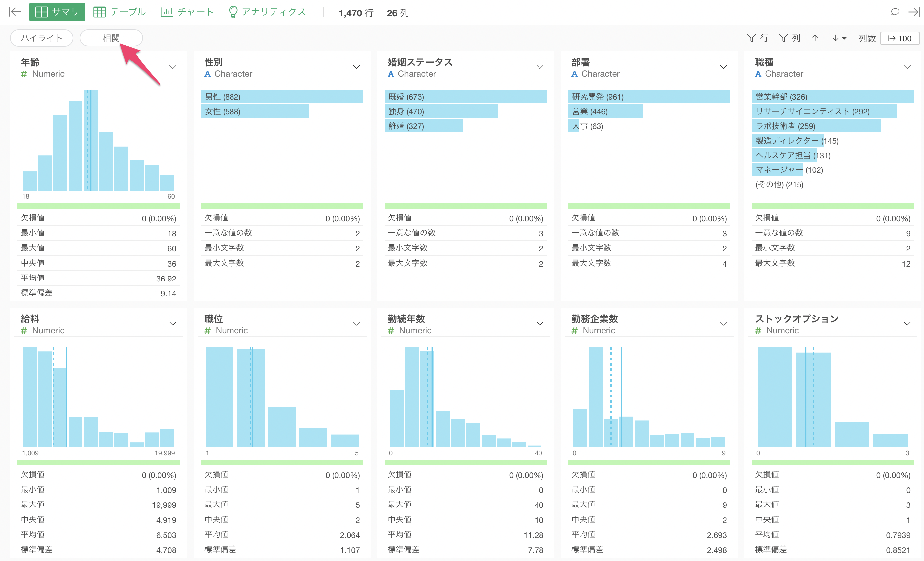Click the 年齢 平均値 36.92 value

click(166, 279)
